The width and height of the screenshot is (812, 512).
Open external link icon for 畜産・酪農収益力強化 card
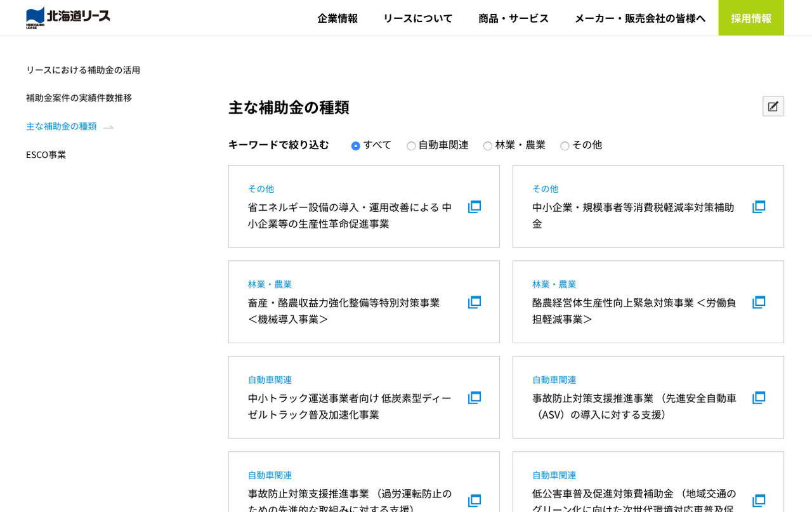(475, 303)
